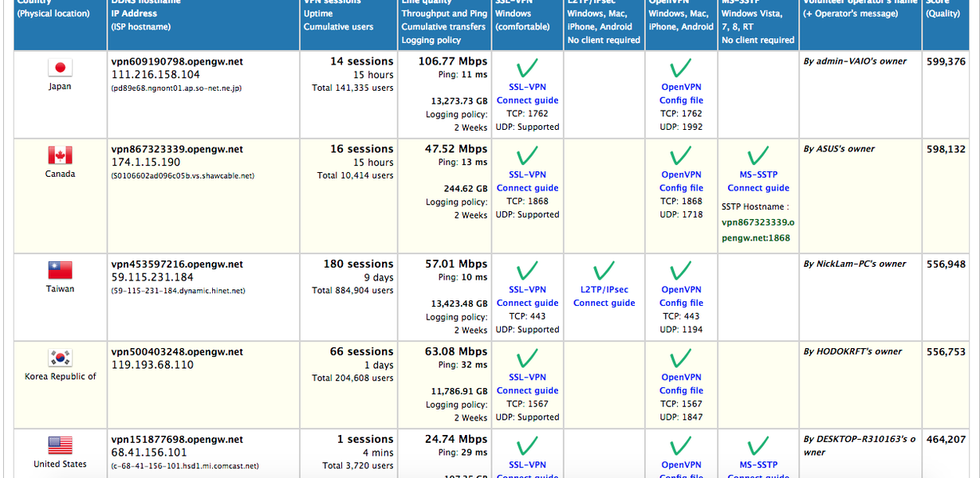The width and height of the screenshot is (980, 478).
Task: Click the score value 556,753
Action: point(947,351)
